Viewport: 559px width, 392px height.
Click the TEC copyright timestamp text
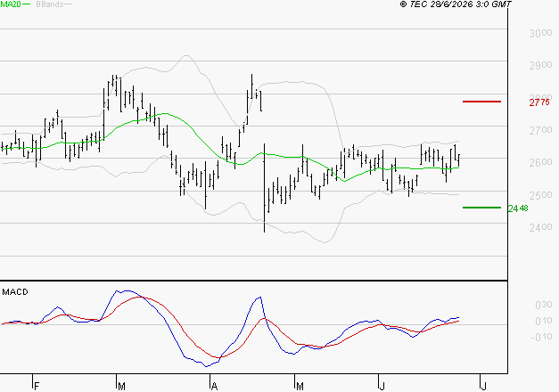tap(456, 4)
